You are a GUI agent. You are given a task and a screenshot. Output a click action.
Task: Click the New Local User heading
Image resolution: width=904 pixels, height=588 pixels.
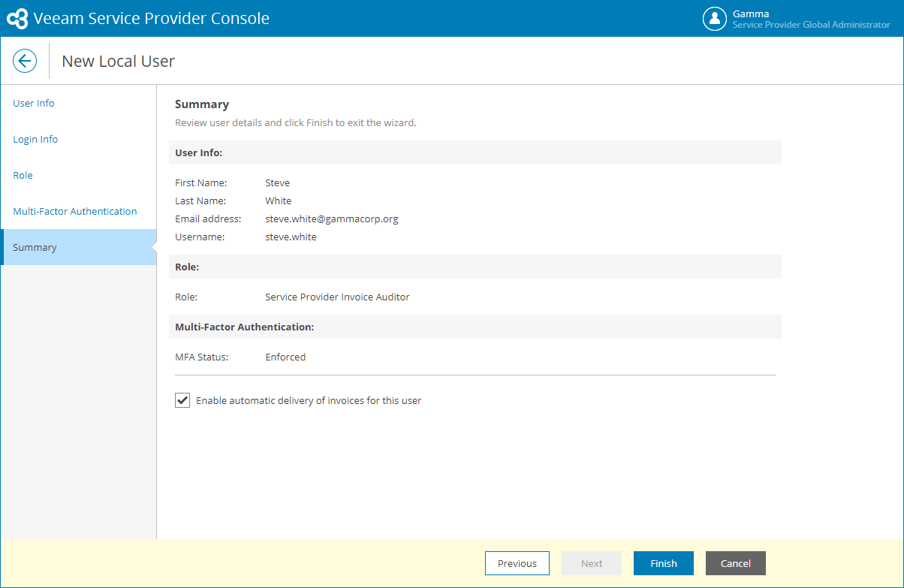(x=118, y=61)
